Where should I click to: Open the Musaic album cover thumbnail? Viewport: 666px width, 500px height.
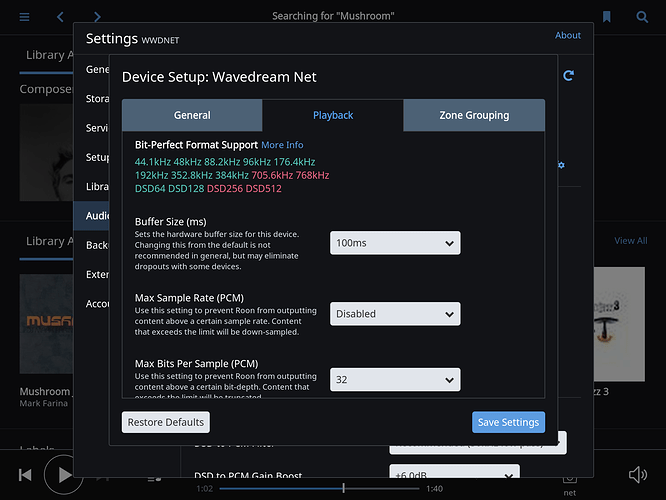tap(46, 324)
